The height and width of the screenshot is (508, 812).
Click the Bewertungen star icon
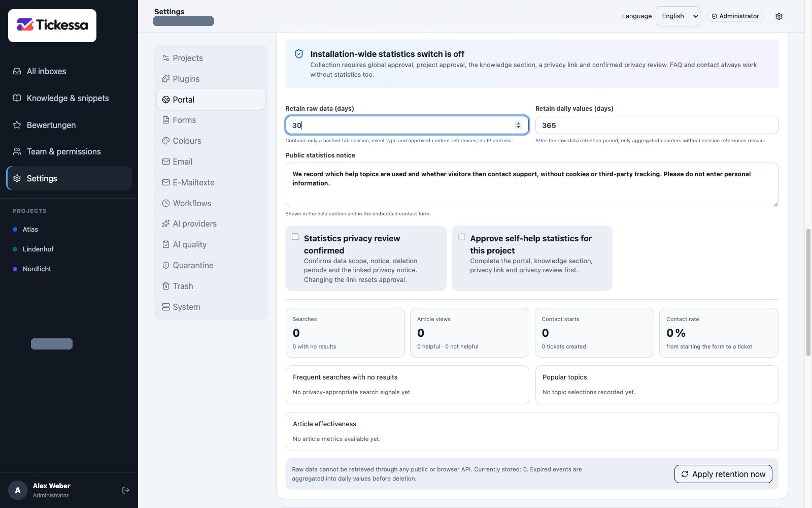click(x=17, y=125)
